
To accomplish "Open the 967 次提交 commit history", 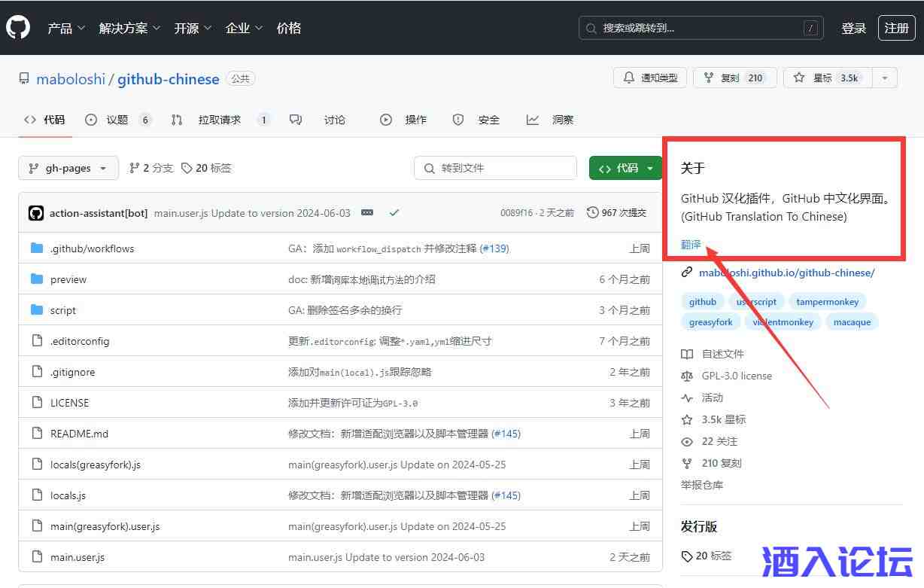I will (x=616, y=213).
